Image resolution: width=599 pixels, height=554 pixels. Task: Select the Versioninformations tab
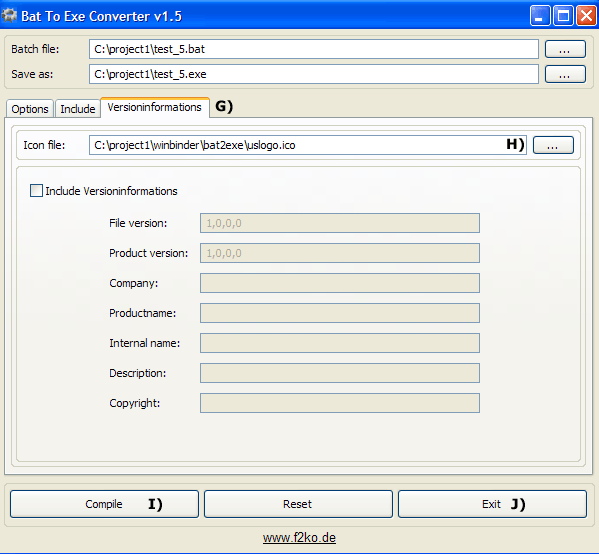click(x=155, y=107)
